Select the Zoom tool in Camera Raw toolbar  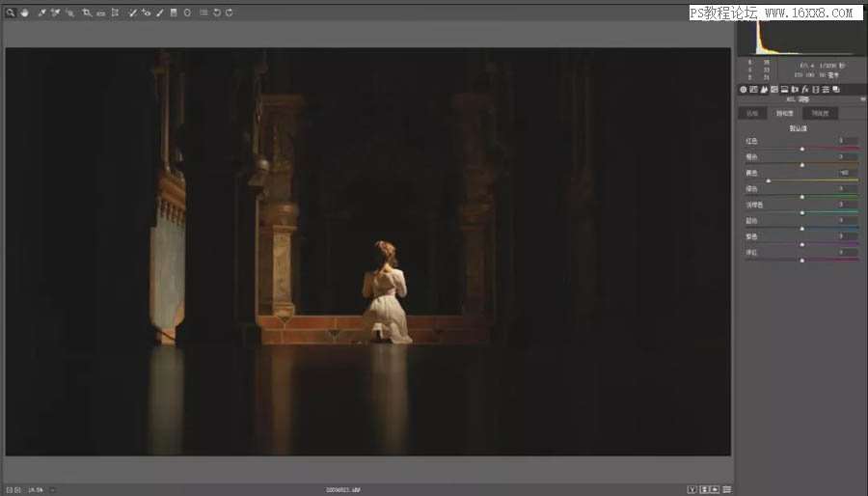pos(10,13)
